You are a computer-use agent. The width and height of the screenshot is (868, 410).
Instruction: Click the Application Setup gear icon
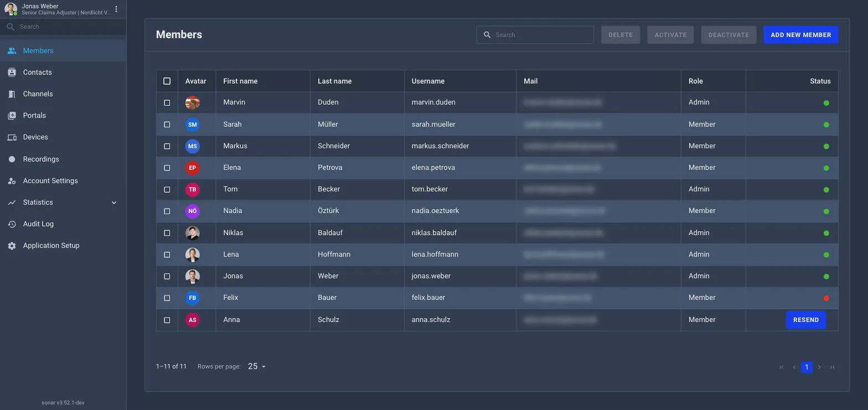point(12,246)
